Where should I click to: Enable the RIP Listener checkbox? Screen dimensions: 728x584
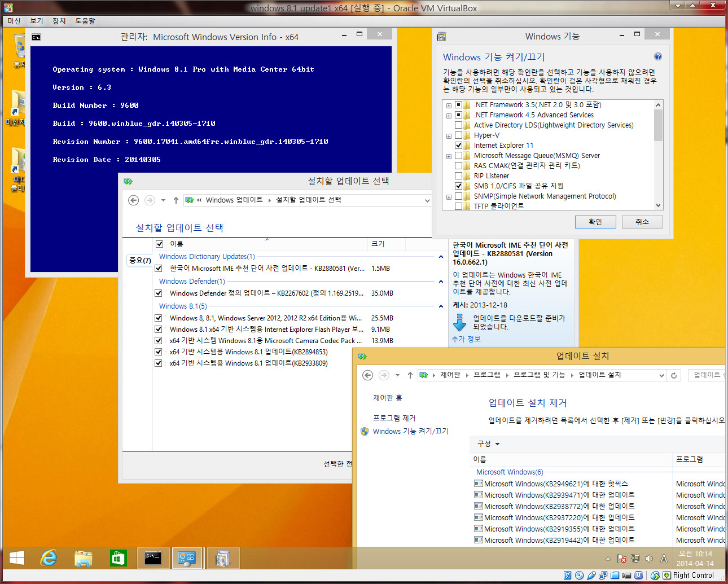pos(458,176)
